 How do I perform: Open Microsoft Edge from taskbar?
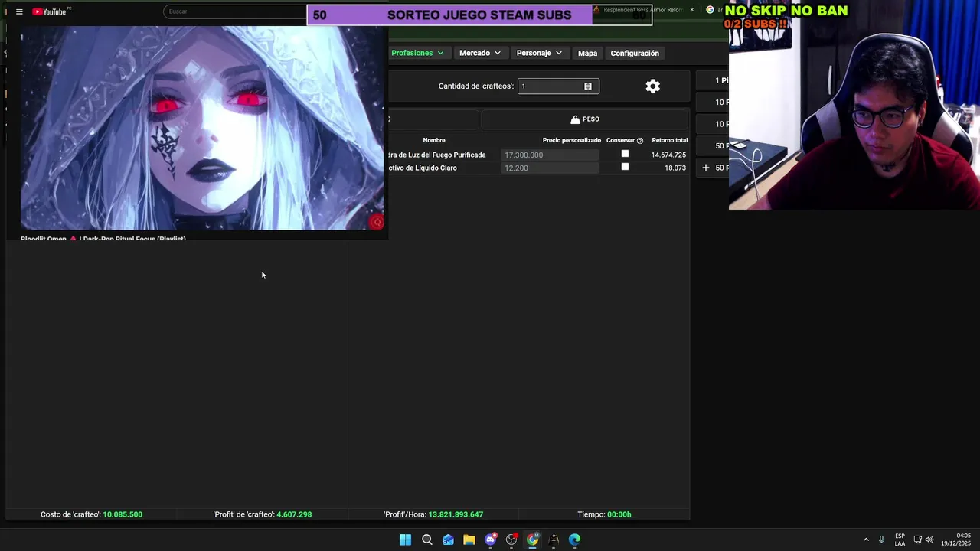point(575,540)
